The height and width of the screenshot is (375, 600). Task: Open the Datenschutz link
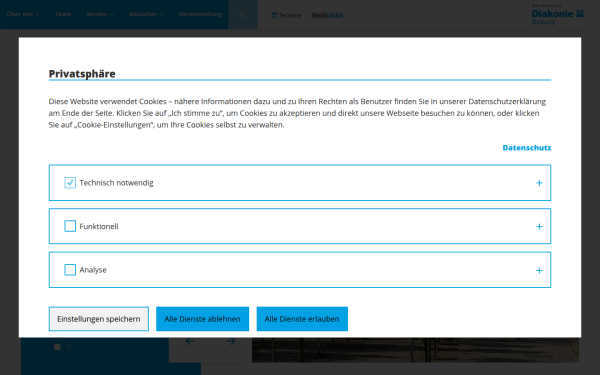pyautogui.click(x=527, y=148)
